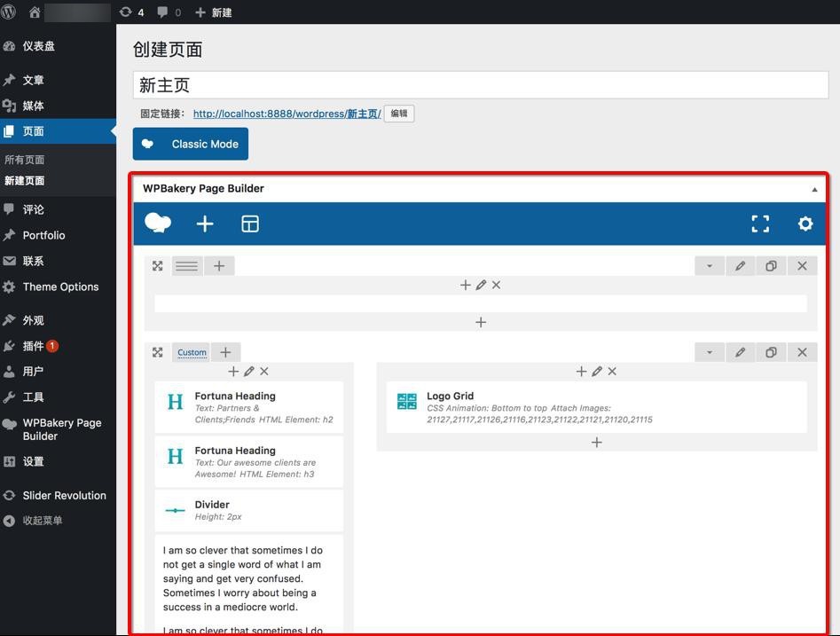
Task: Click the move handle of Custom row
Action: pos(158,352)
